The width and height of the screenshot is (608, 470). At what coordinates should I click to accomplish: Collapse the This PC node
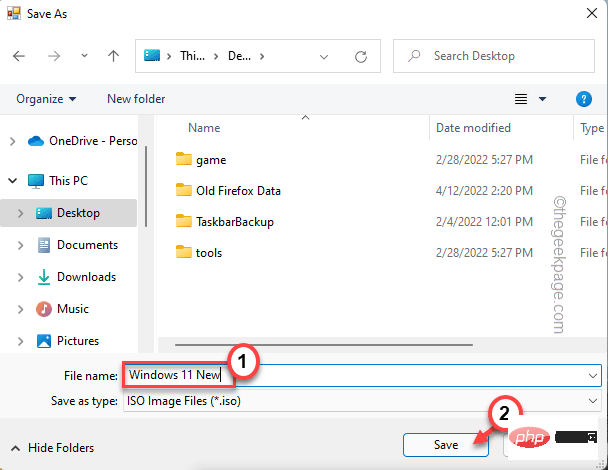[x=12, y=180]
